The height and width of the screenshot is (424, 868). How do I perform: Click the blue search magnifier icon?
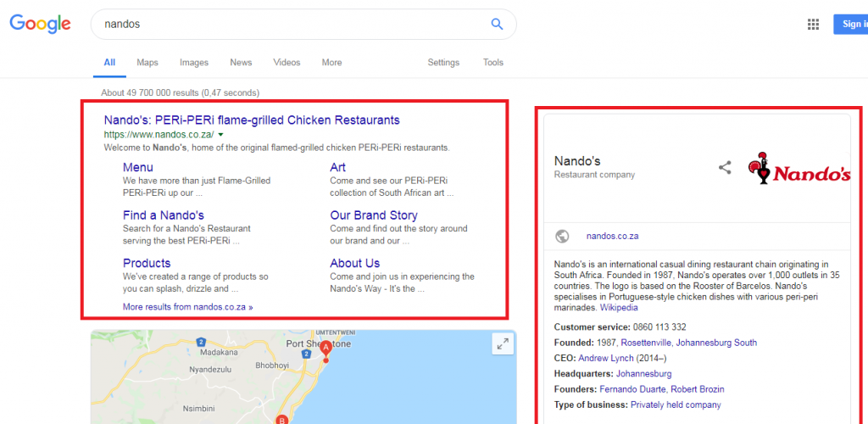(497, 24)
